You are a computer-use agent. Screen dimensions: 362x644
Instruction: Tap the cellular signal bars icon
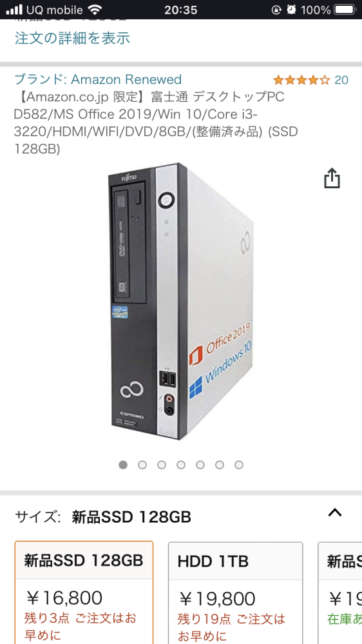14,10
